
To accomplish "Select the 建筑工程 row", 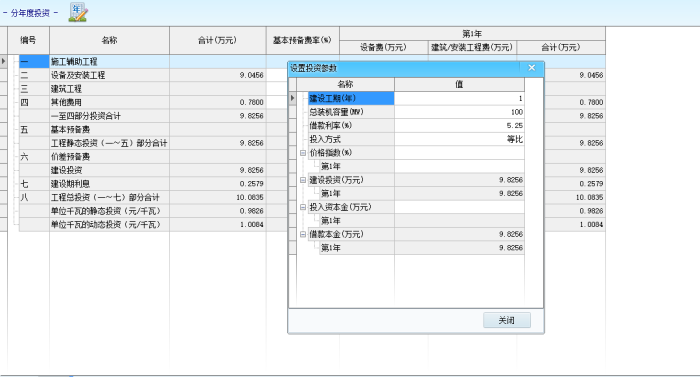I will point(109,89).
